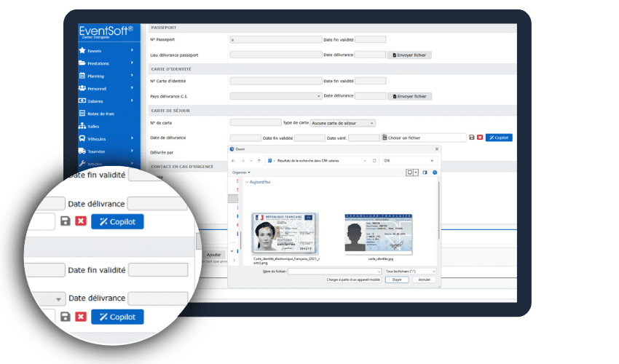Click the Véhicules bus icon

(x=82, y=138)
